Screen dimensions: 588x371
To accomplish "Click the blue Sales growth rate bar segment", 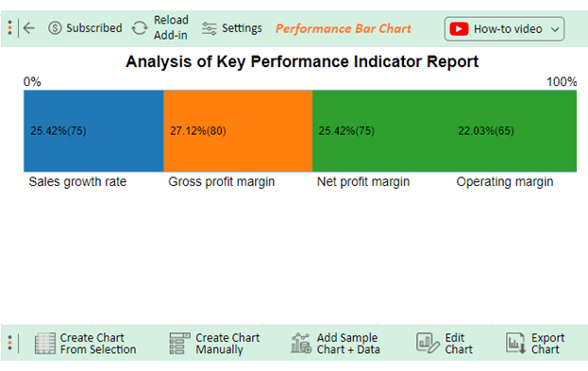I will (93, 131).
